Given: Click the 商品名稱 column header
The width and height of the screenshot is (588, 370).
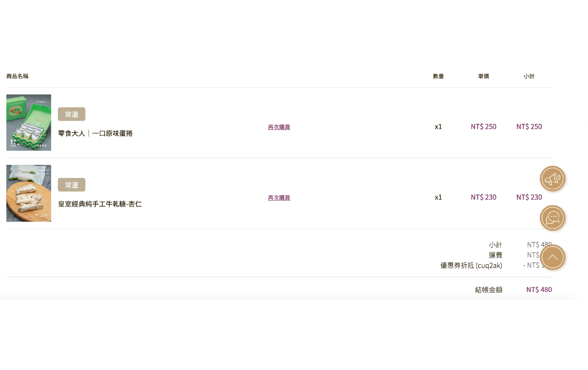Looking at the screenshot, I should pos(17,76).
